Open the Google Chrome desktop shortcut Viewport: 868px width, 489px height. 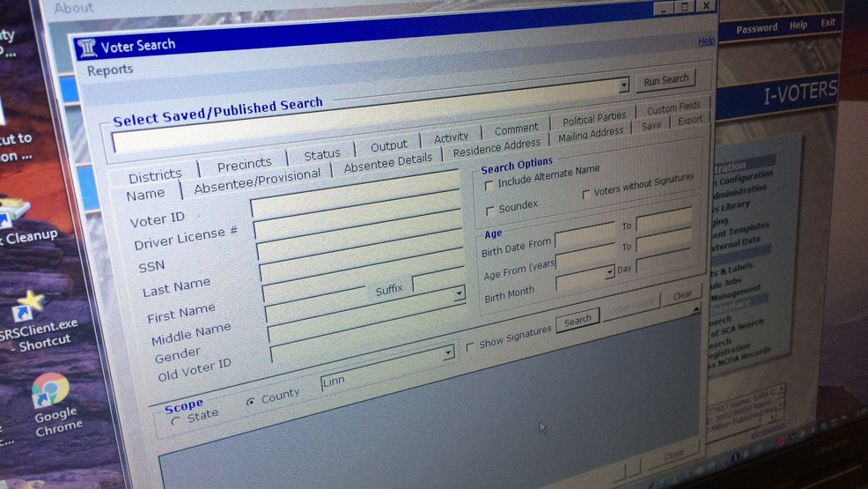click(50, 390)
